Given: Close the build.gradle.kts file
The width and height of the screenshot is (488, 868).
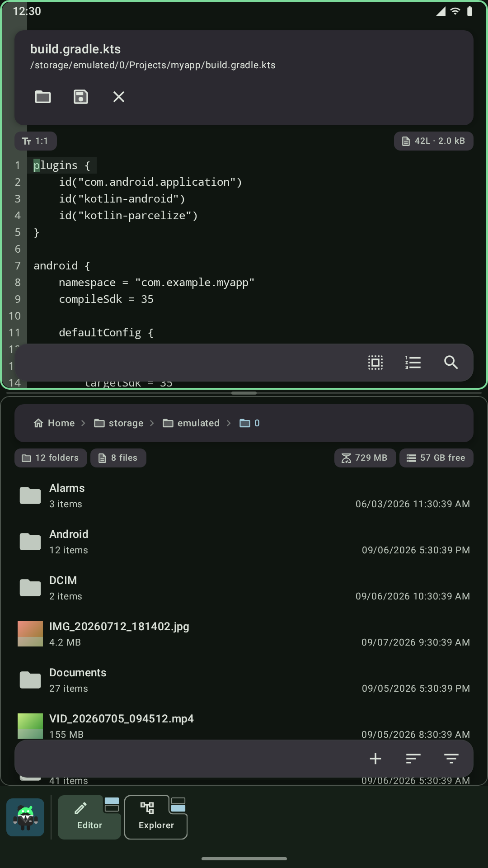Looking at the screenshot, I should [119, 97].
